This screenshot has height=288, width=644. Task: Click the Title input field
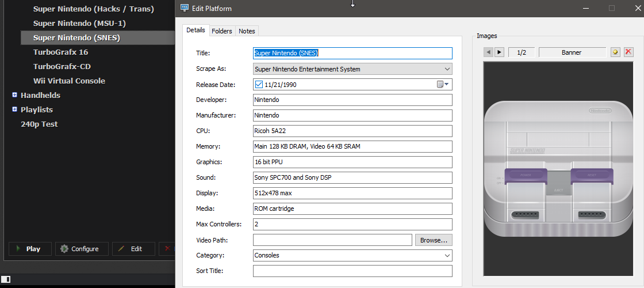click(352, 53)
